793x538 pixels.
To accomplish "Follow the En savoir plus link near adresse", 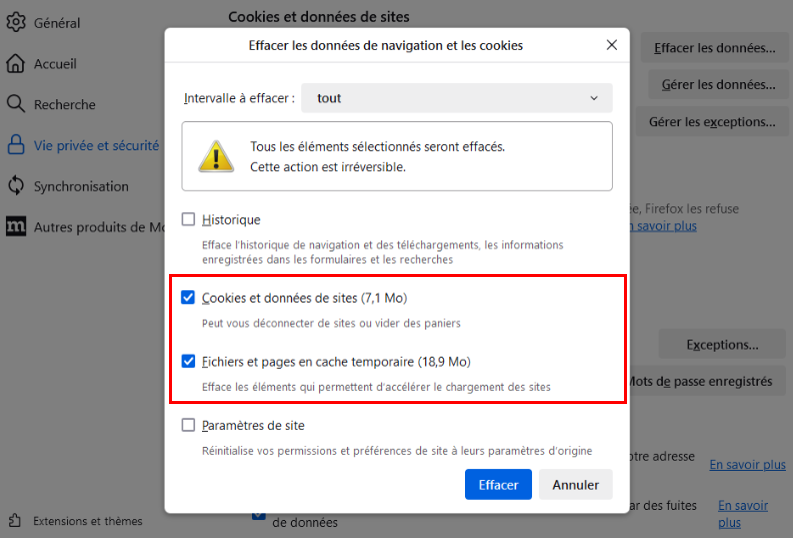I will (747, 464).
